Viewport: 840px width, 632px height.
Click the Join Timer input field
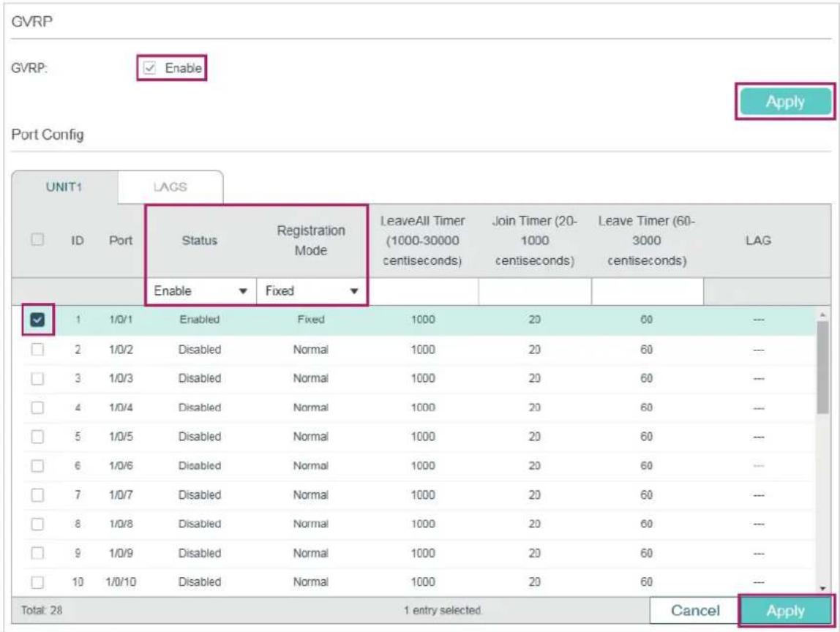click(535, 291)
